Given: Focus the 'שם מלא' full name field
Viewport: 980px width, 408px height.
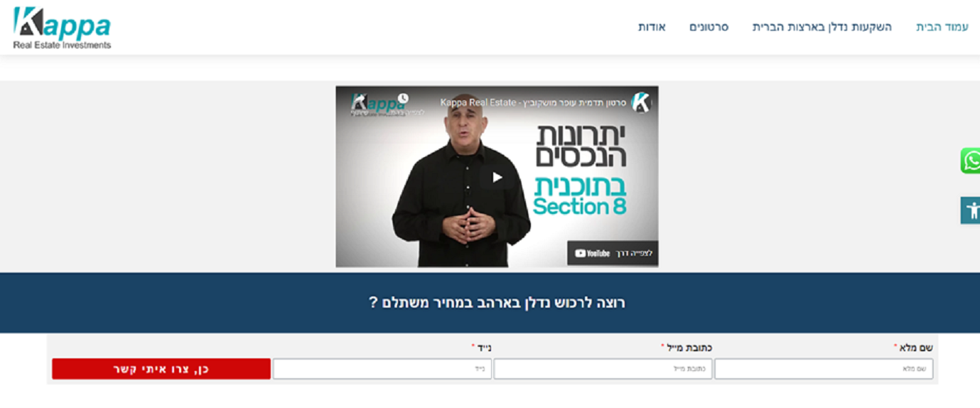Looking at the screenshot, I should 824,369.
